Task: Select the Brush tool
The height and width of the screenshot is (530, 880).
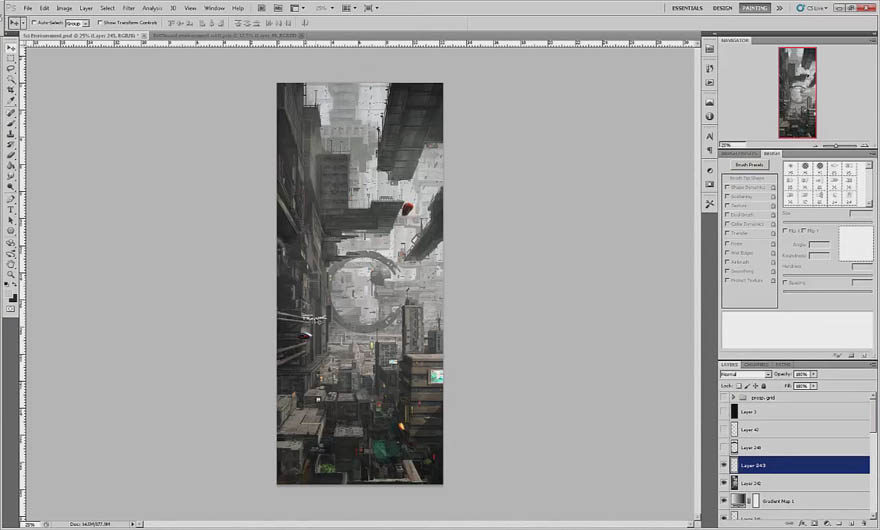Action: (x=11, y=124)
